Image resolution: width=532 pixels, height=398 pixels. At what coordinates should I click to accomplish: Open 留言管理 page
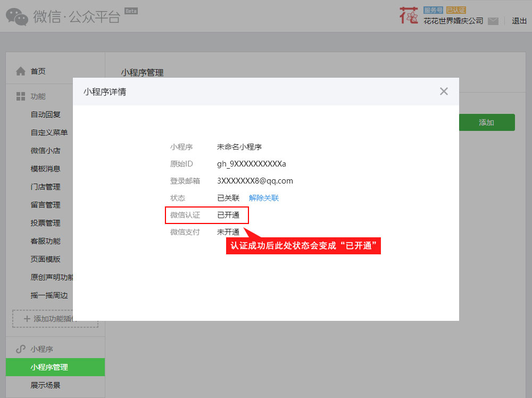(46, 205)
